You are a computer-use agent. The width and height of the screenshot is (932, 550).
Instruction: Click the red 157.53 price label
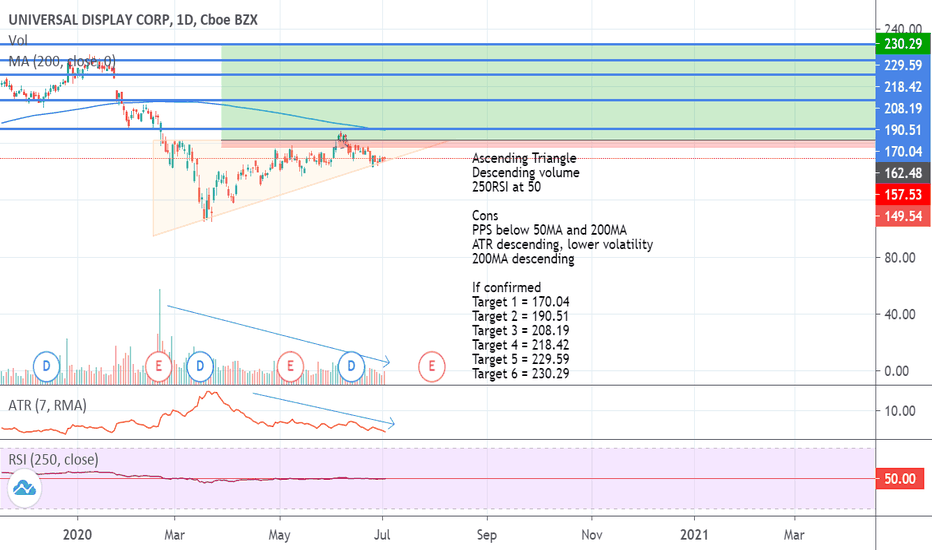[x=903, y=194]
